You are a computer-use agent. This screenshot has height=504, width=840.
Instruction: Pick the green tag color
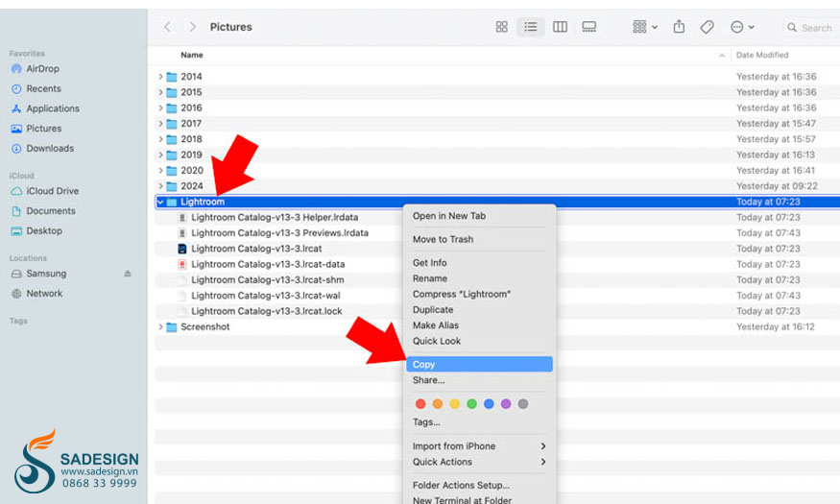(x=471, y=404)
